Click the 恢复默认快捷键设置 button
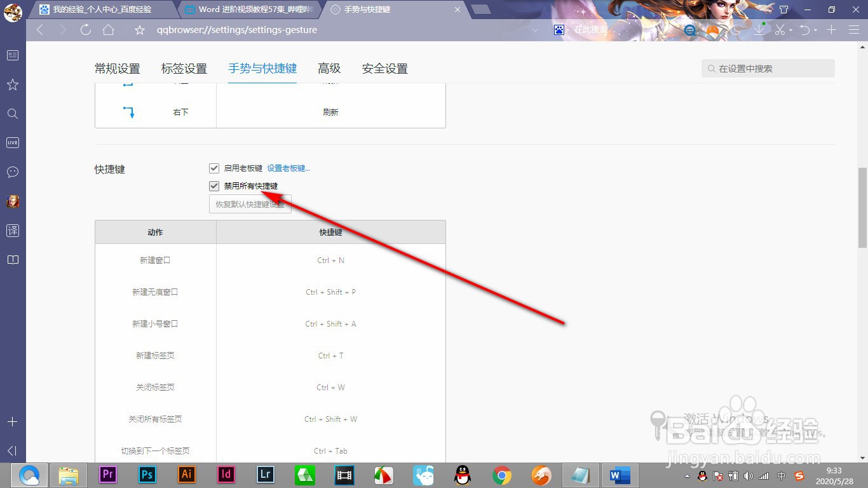The width and height of the screenshot is (868, 488). (250, 204)
